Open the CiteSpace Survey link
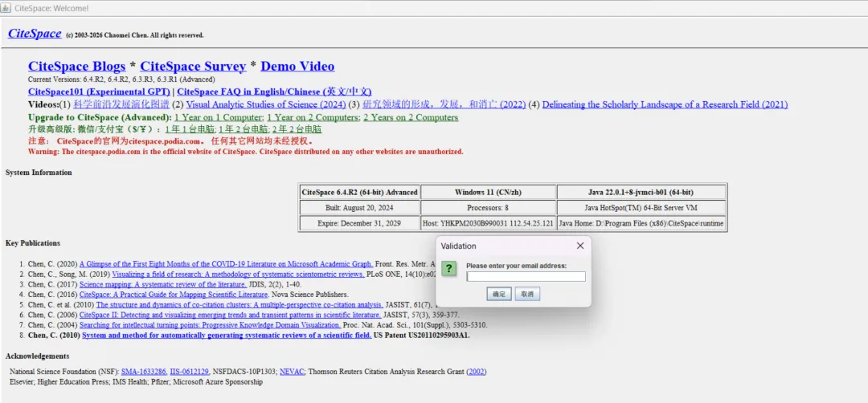This screenshot has height=403, width=868. pyautogui.click(x=193, y=67)
